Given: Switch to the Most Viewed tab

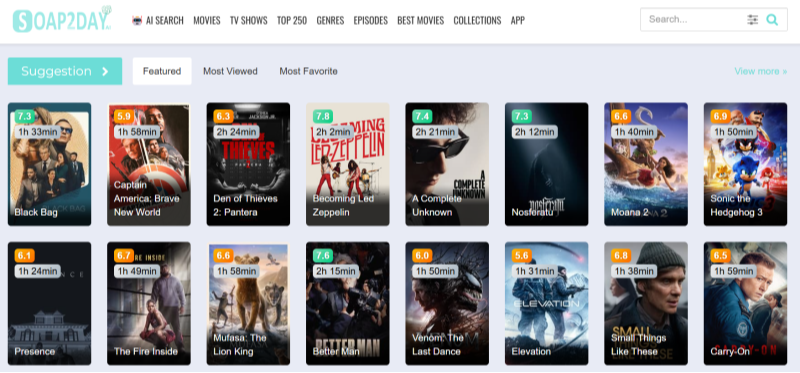Looking at the screenshot, I should tap(230, 71).
